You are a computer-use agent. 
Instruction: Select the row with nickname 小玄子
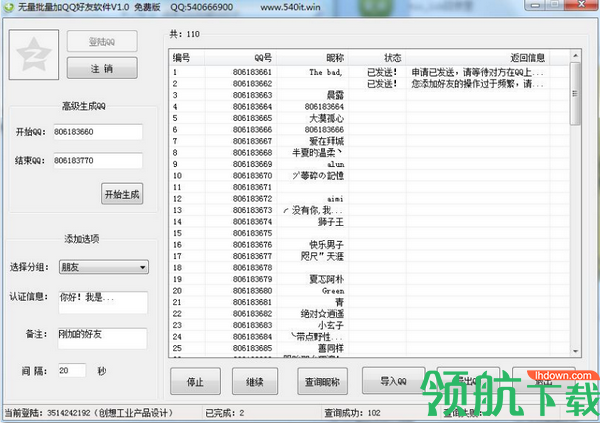(369, 325)
